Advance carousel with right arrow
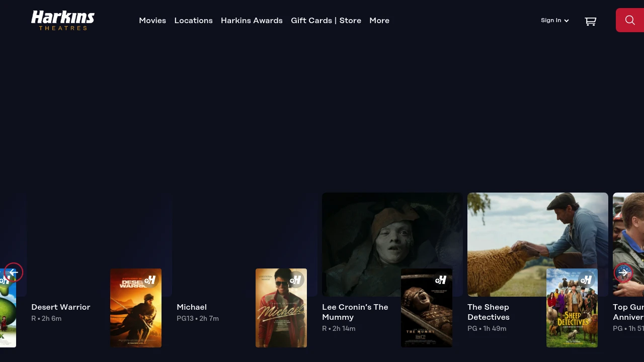 click(623, 273)
